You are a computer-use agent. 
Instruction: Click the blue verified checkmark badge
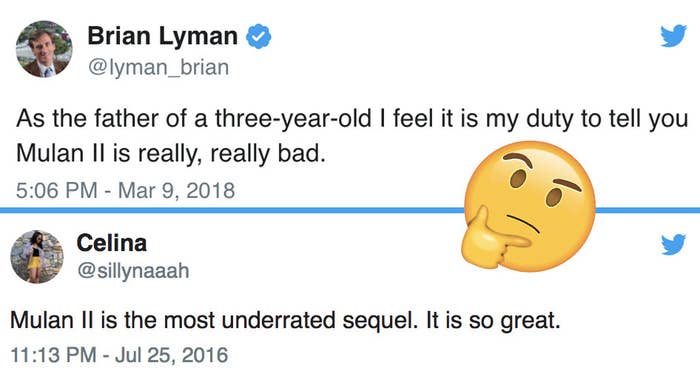click(x=259, y=37)
